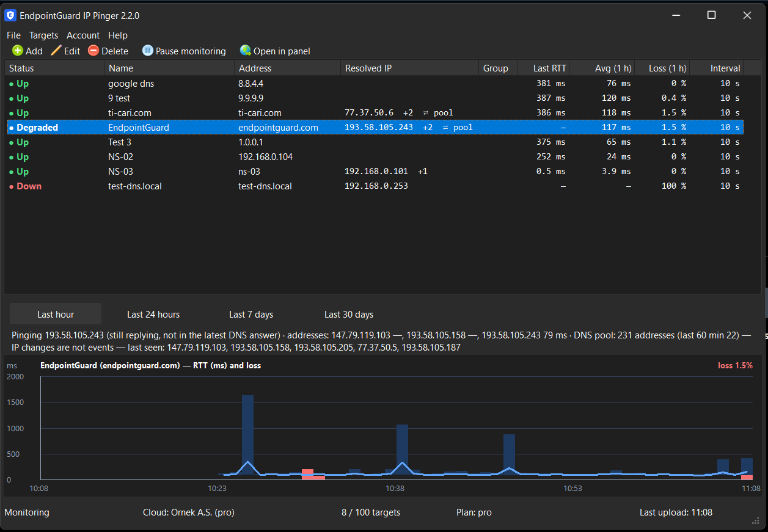Sort by the Group column header

pos(498,68)
